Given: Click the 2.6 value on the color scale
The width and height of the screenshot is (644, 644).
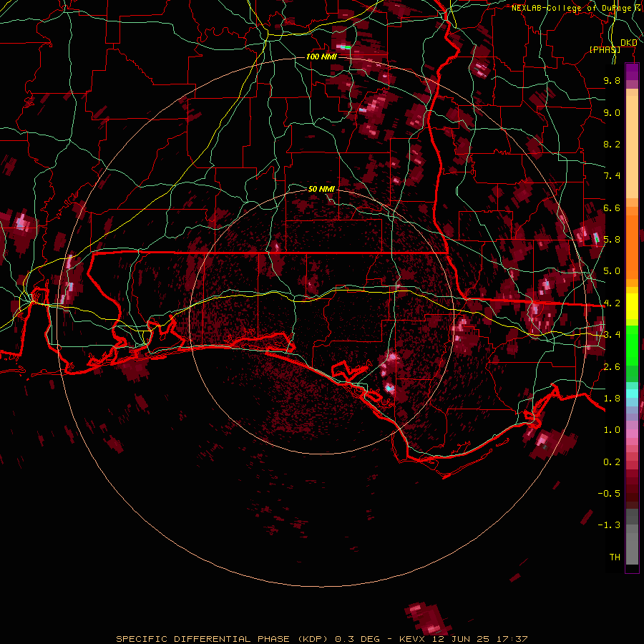Looking at the screenshot, I should (612, 367).
